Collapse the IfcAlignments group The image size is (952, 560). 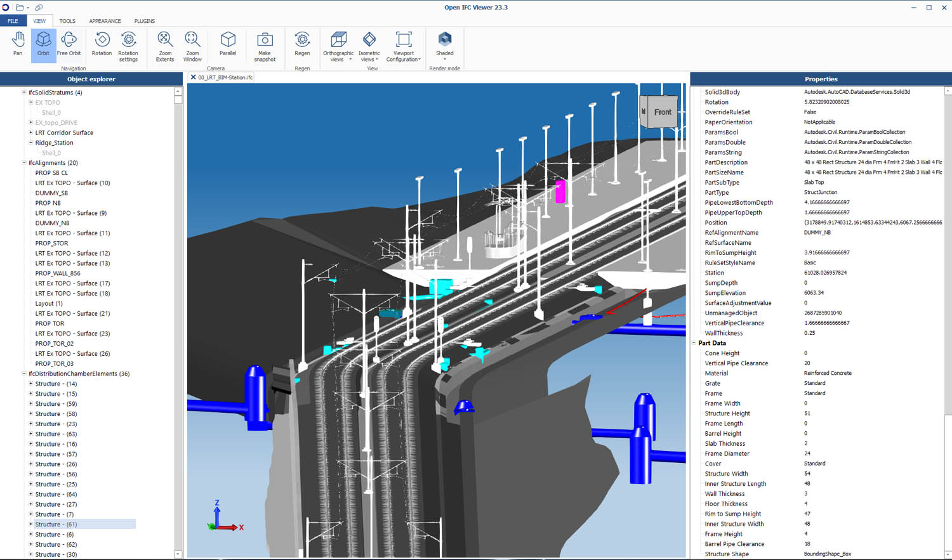tap(24, 163)
